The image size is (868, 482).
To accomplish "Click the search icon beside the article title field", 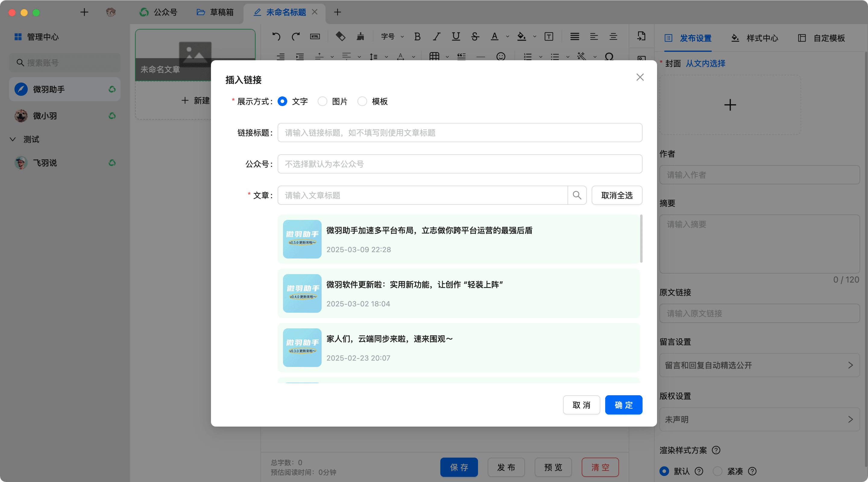I will tap(577, 195).
